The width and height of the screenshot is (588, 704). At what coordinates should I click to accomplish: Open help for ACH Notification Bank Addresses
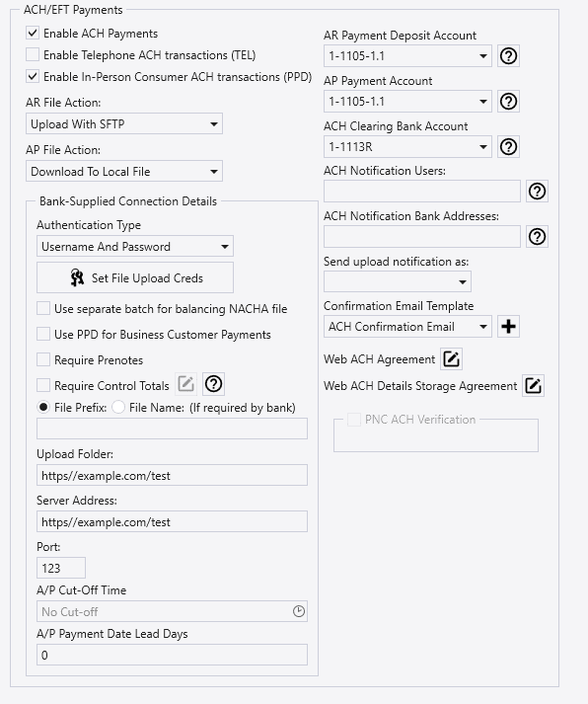coord(537,237)
